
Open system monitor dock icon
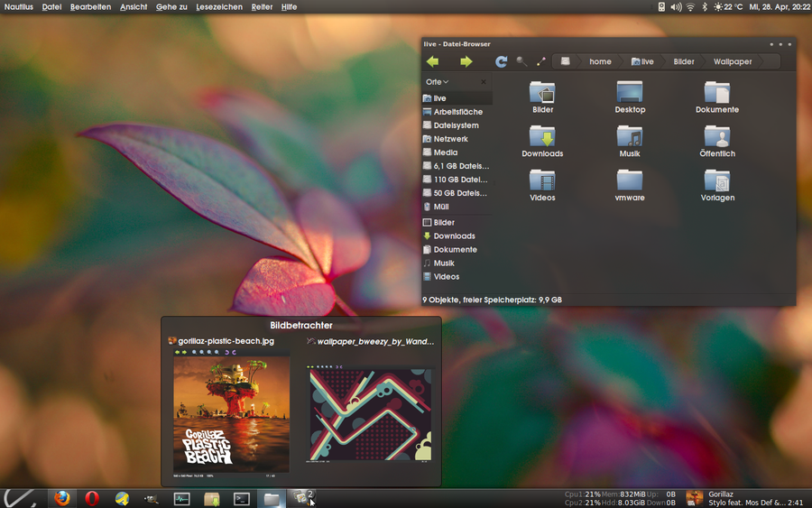point(181,499)
